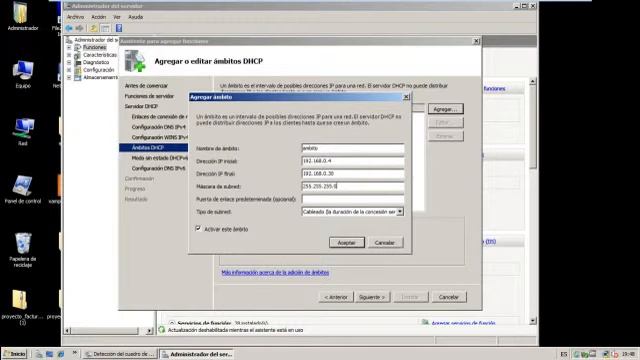This screenshot has width=640, height=360.
Task: Expand the Características tree node
Action: pyautogui.click(x=69, y=55)
